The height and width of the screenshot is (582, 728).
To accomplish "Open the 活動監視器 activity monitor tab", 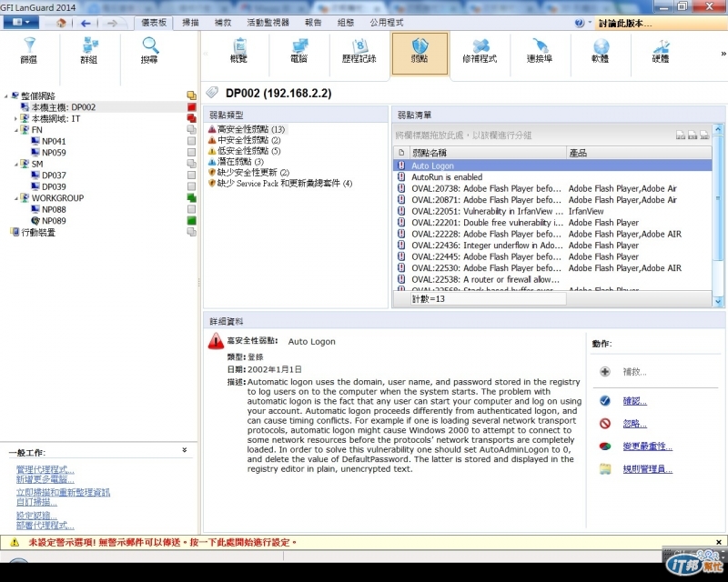I will [x=268, y=23].
